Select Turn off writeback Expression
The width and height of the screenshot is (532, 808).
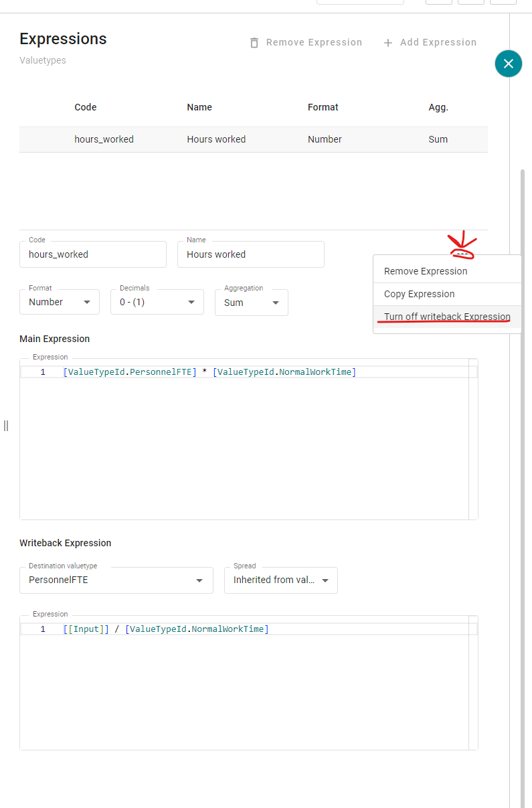pyautogui.click(x=447, y=317)
